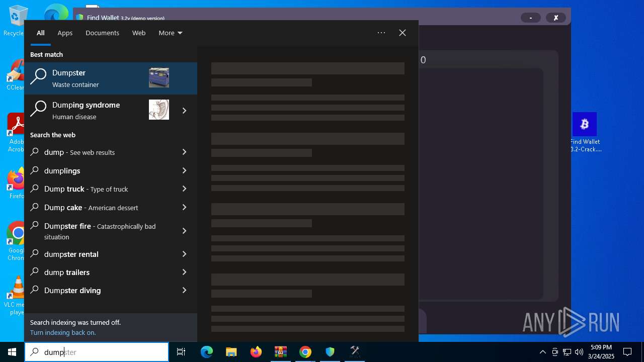Expand the dumplings suggestion arrow

click(184, 170)
